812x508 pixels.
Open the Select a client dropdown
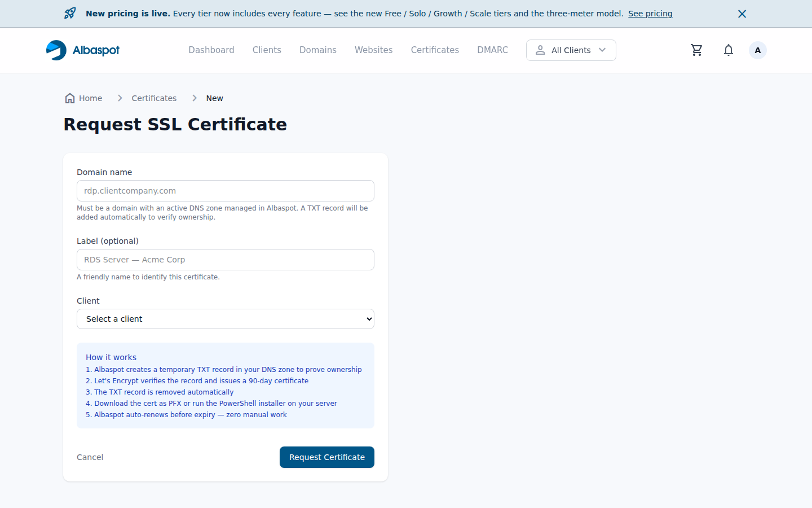point(226,319)
